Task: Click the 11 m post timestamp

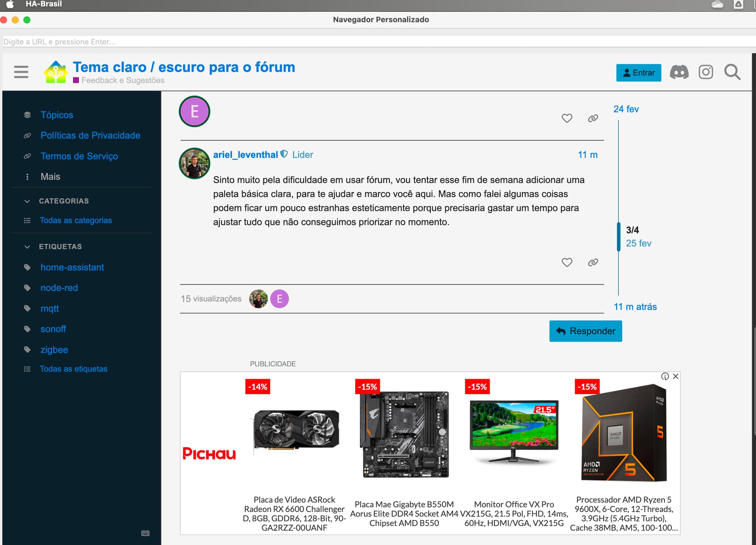Action: pos(587,155)
